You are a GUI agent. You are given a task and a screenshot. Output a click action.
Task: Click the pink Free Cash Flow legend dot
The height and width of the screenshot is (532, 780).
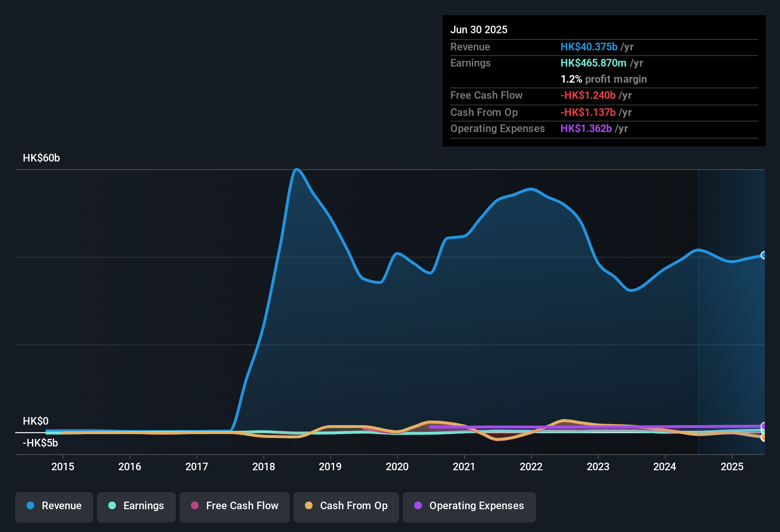[x=194, y=506]
